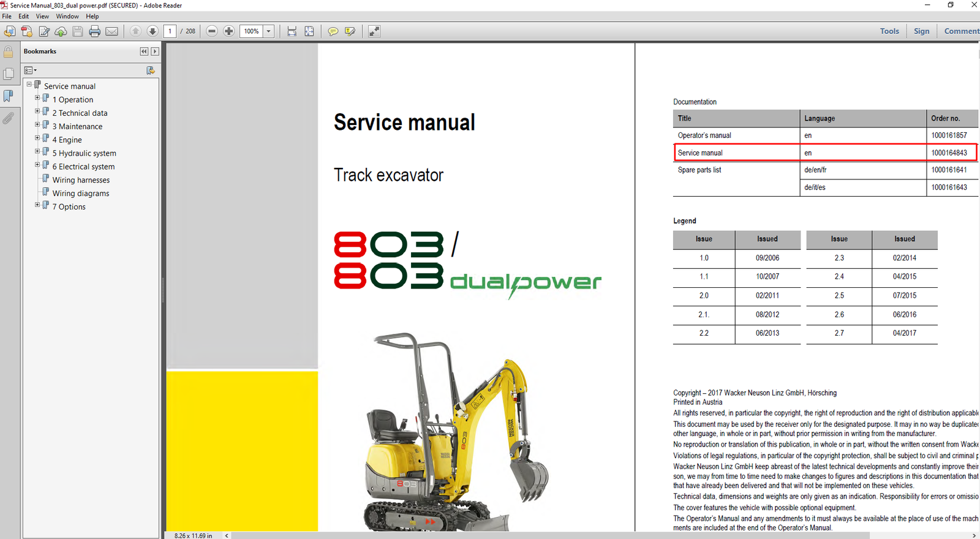
Task: Open the bookmarks options menu
Action: [x=30, y=70]
